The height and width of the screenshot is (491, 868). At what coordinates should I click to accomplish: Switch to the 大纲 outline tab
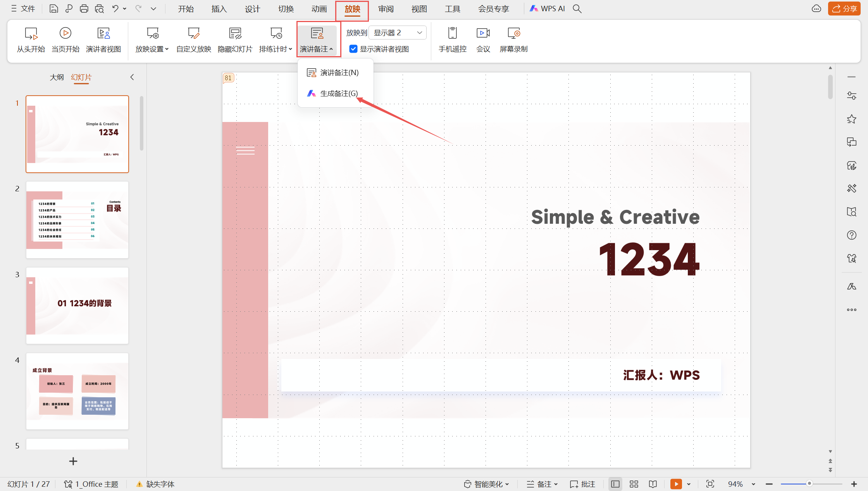[57, 77]
